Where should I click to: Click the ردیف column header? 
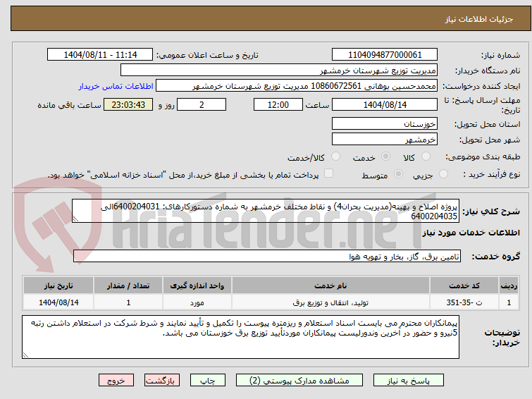[x=509, y=286]
